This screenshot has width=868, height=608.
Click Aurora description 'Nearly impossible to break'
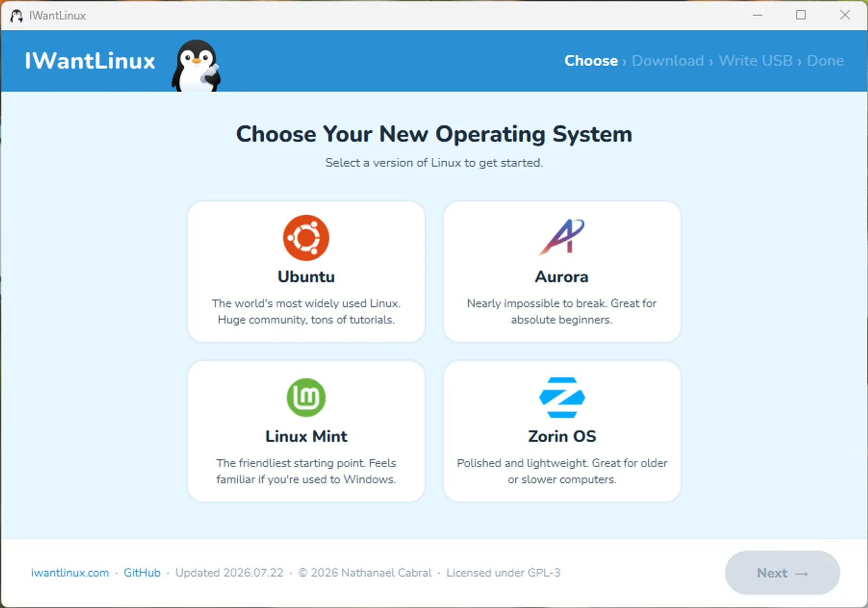562,311
